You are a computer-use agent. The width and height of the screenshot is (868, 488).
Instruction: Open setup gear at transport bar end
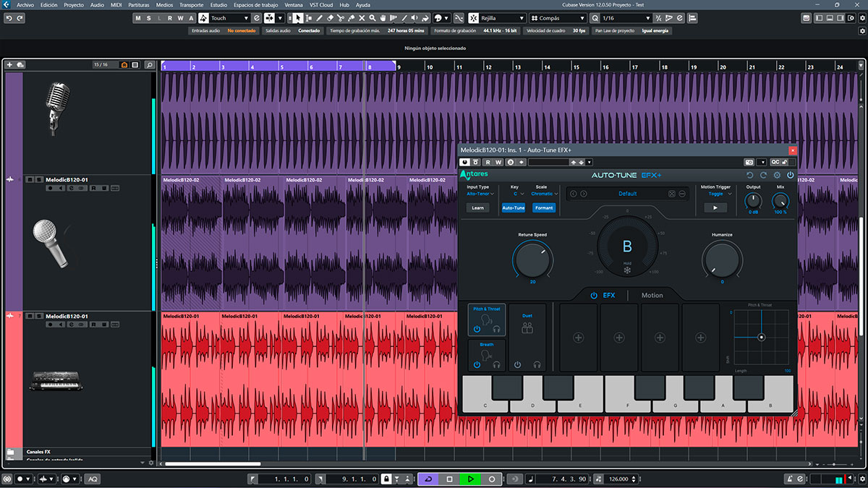coord(861,479)
